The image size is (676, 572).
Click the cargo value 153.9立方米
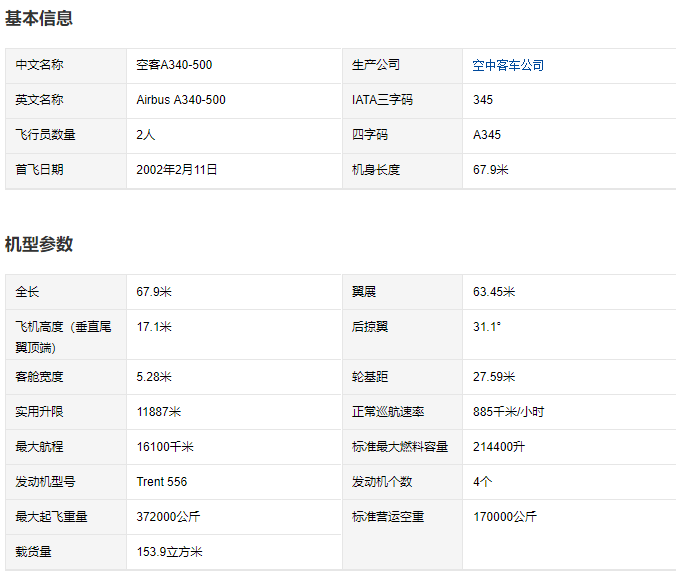coord(169,551)
